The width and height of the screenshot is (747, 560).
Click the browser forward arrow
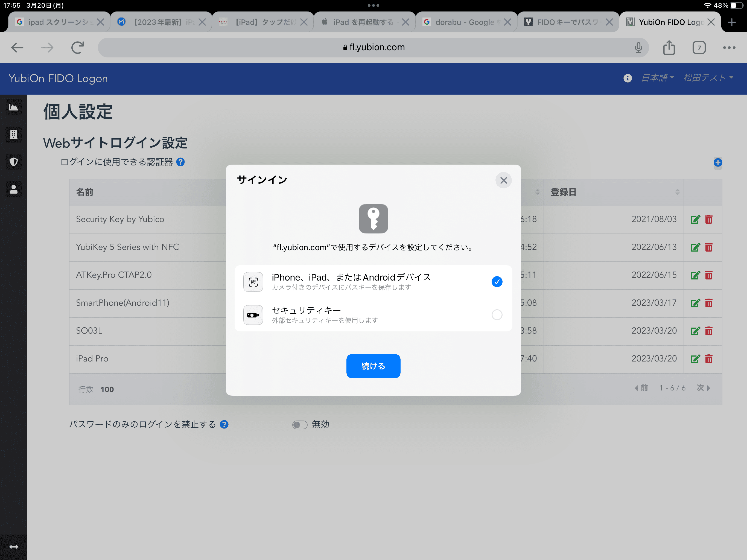[47, 48]
